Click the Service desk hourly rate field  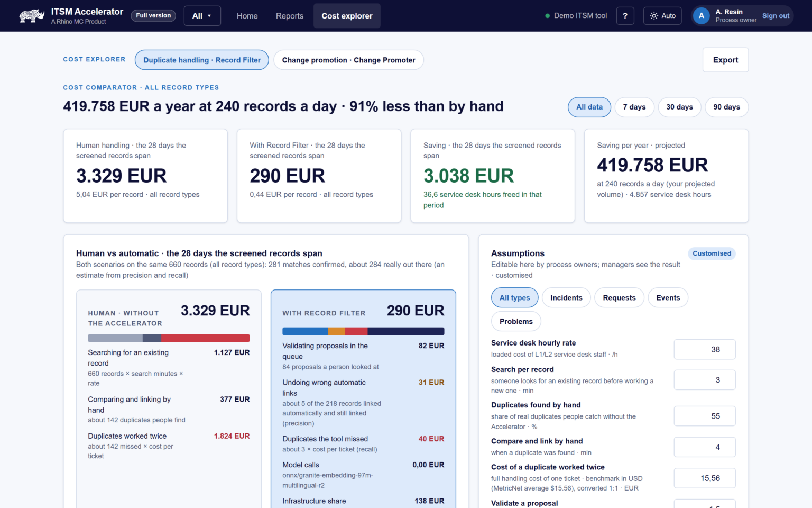tap(705, 349)
